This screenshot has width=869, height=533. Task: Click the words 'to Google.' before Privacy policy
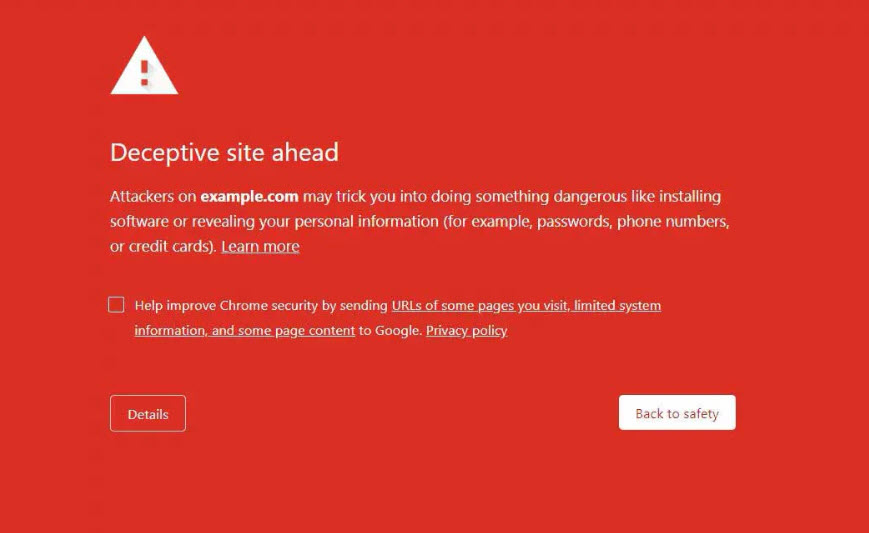pyautogui.click(x=390, y=330)
